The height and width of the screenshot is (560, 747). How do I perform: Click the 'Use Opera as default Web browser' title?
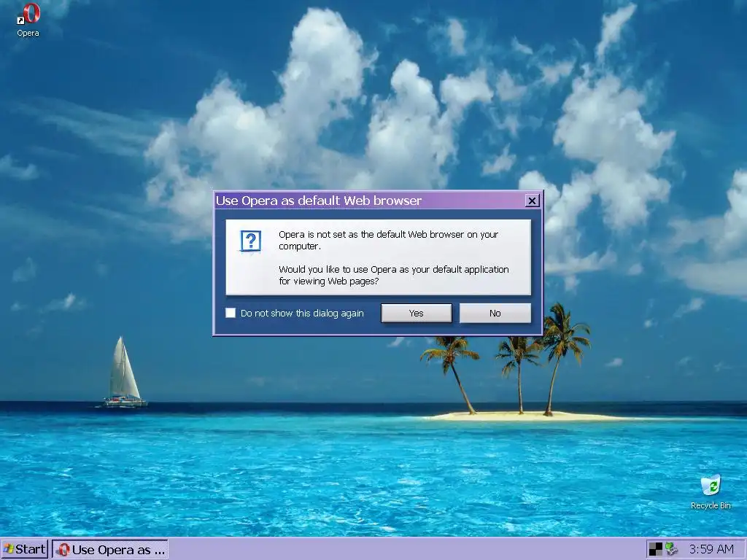319,201
